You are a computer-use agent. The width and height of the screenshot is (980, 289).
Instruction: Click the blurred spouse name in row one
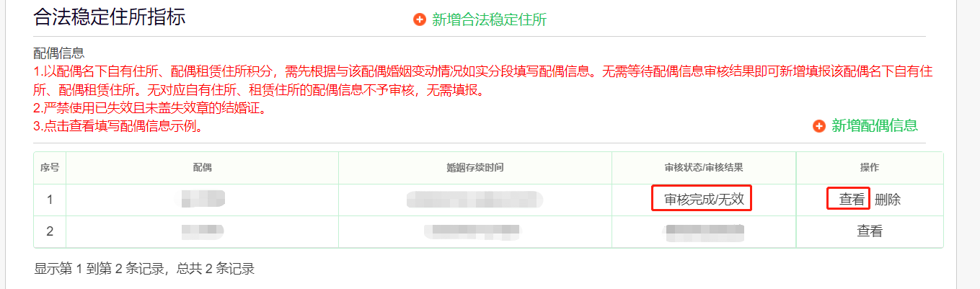click(203, 198)
